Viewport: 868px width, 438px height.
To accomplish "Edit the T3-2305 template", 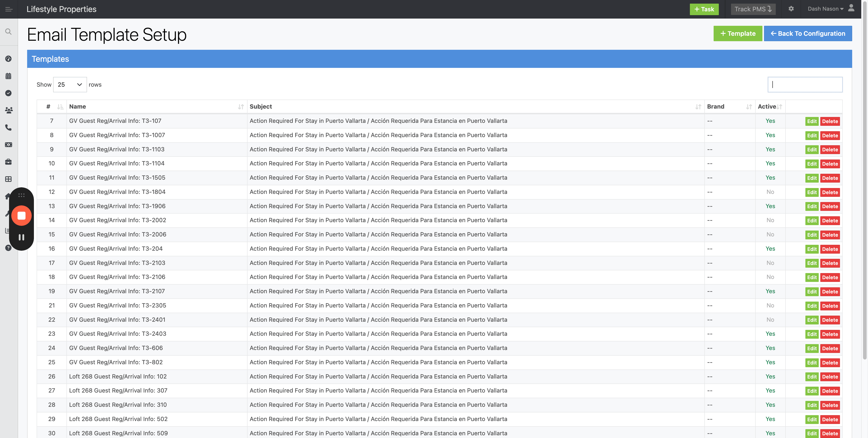I will point(812,306).
